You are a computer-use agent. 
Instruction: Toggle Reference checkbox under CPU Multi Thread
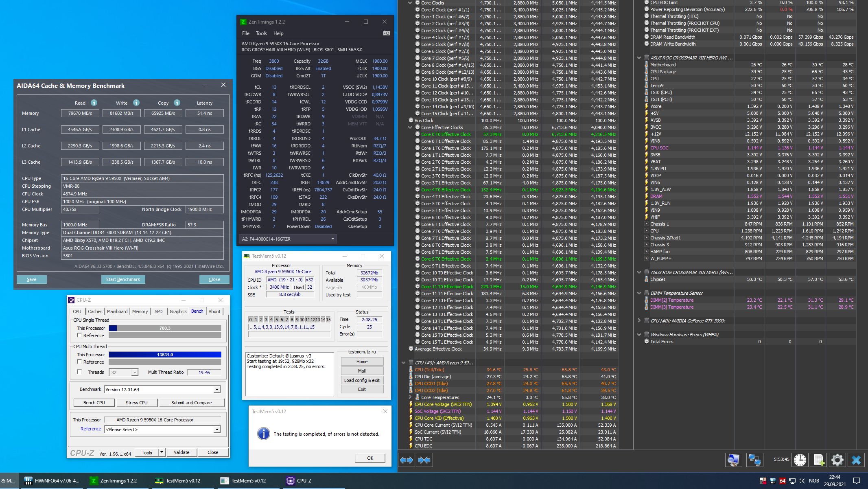coord(79,362)
